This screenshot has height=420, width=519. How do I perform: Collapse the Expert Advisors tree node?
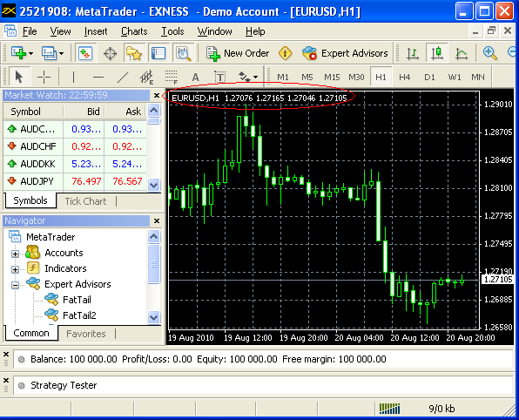[15, 285]
